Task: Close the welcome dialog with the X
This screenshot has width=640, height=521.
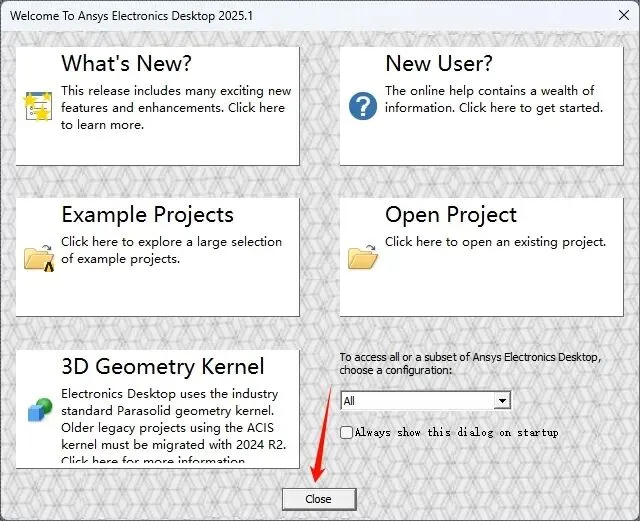Action: 624,16
